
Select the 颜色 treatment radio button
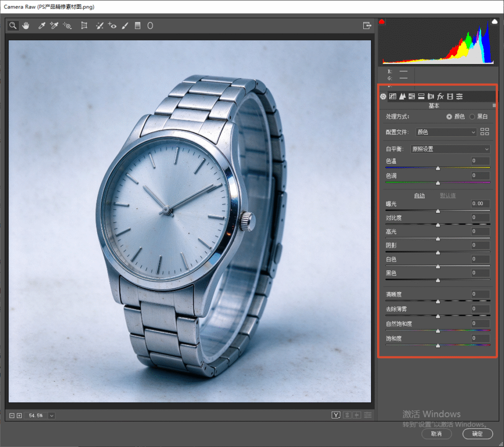point(449,117)
